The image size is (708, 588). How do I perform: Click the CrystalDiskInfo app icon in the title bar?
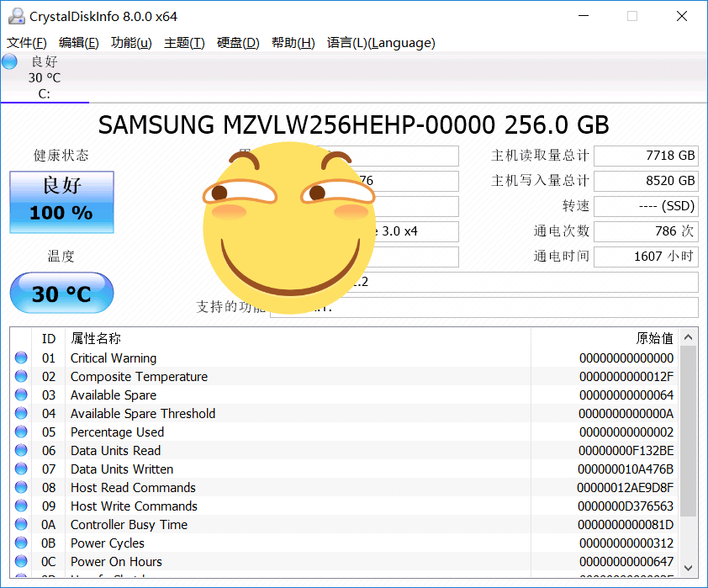[x=17, y=16]
